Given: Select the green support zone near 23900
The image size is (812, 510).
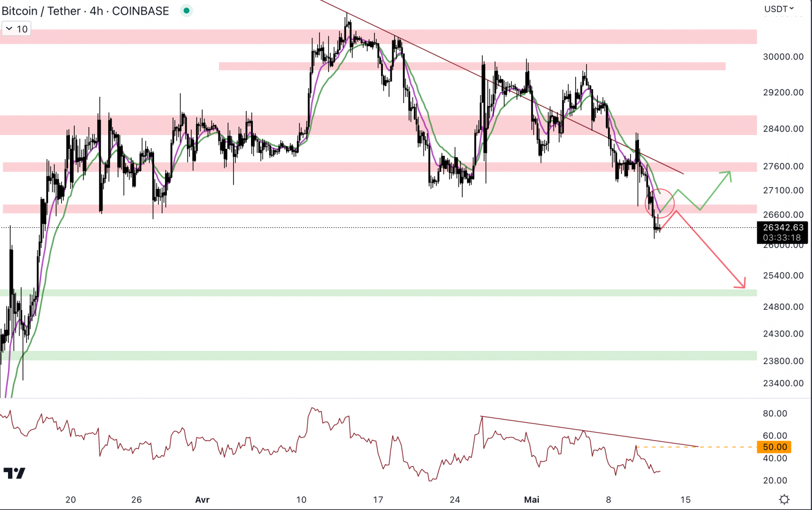Looking at the screenshot, I should coord(378,356).
